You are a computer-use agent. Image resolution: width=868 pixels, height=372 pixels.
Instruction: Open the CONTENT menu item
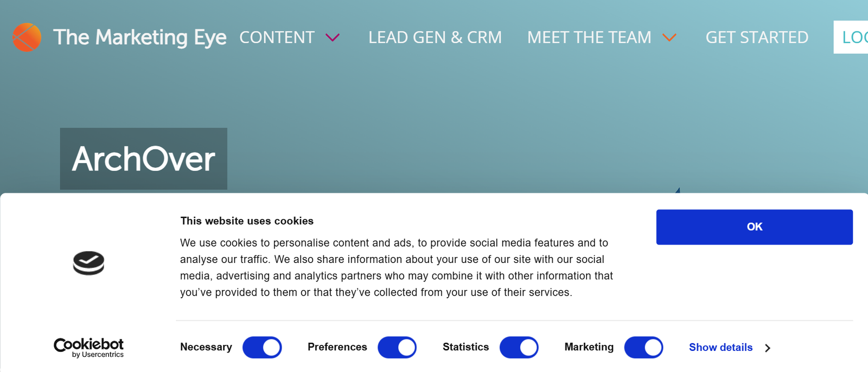tap(277, 37)
